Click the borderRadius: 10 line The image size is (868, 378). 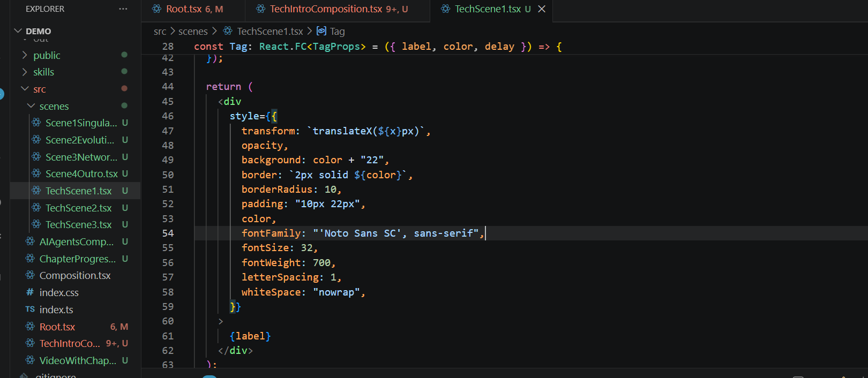[291, 189]
